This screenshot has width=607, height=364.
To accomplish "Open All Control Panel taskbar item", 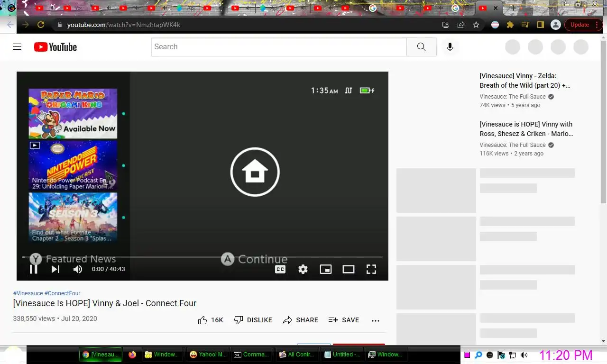I will pyautogui.click(x=296, y=355).
